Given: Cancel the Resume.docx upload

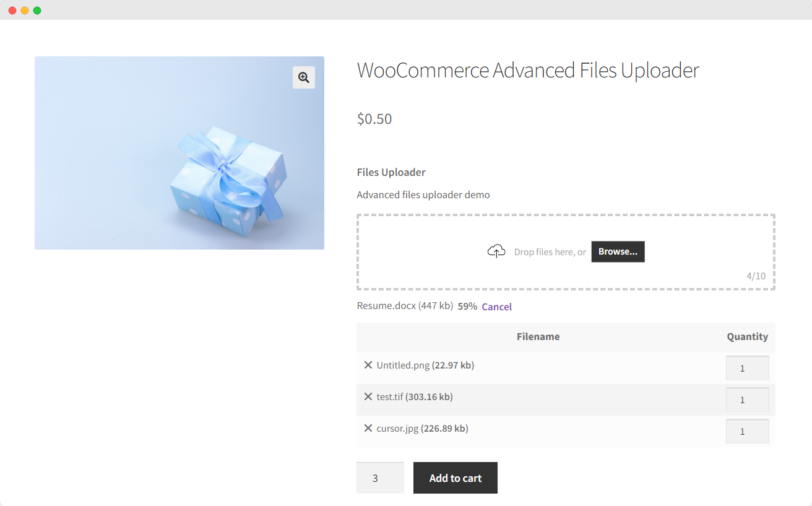Looking at the screenshot, I should coord(497,307).
